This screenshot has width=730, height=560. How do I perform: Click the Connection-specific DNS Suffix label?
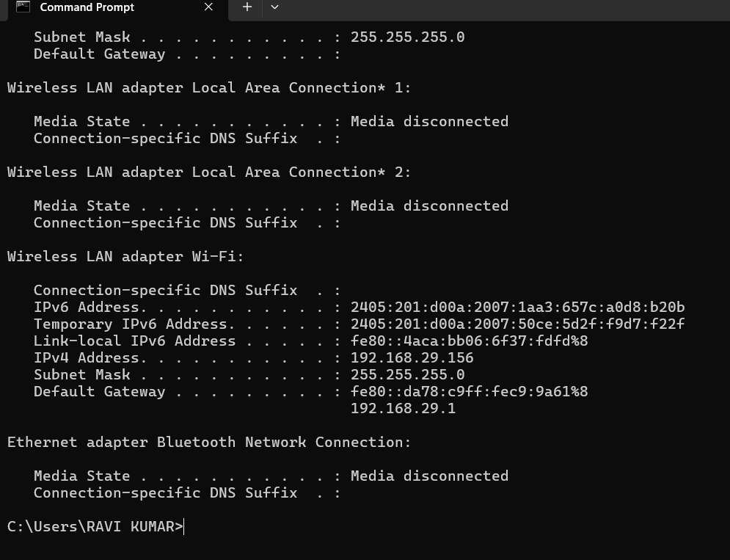click(165, 290)
